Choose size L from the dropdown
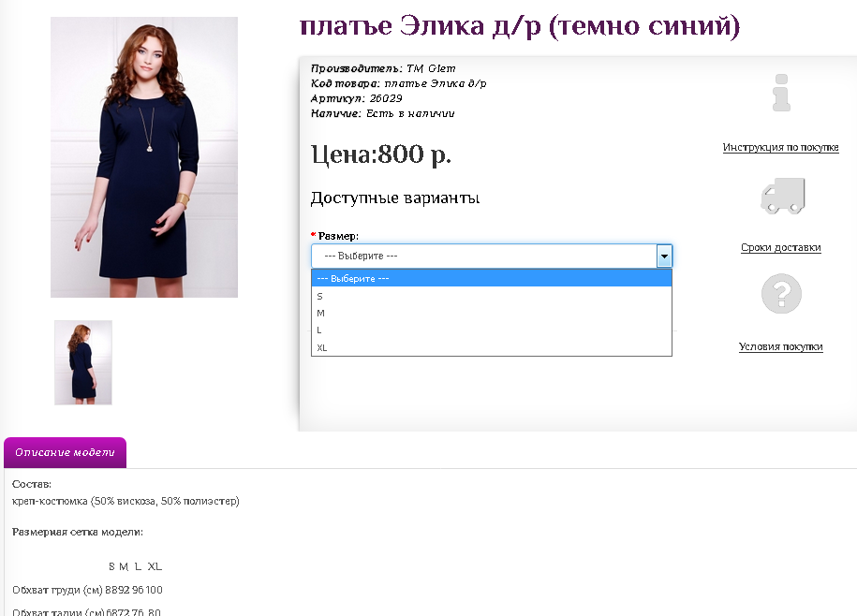The width and height of the screenshot is (857, 616). (492, 330)
